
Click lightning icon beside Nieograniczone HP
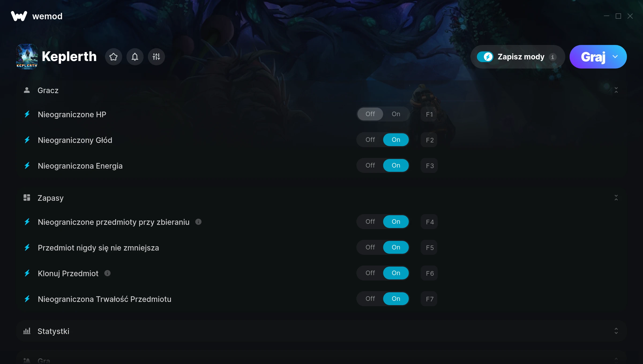tap(27, 114)
